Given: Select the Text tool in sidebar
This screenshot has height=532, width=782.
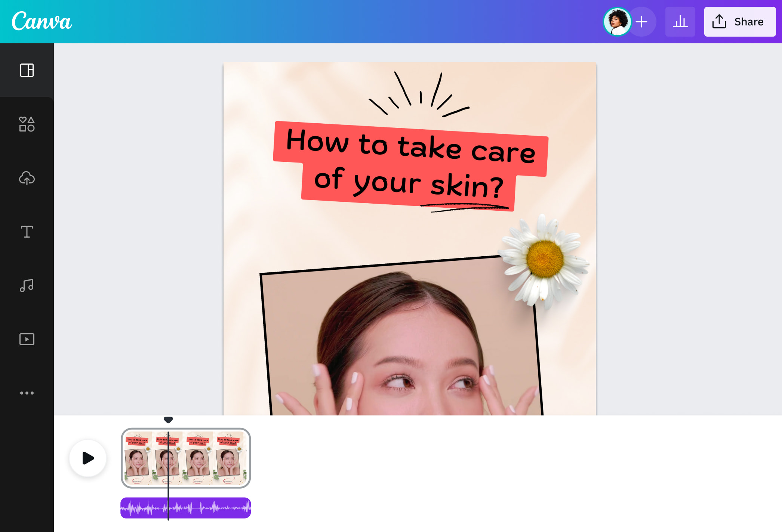Looking at the screenshot, I should tap(27, 232).
